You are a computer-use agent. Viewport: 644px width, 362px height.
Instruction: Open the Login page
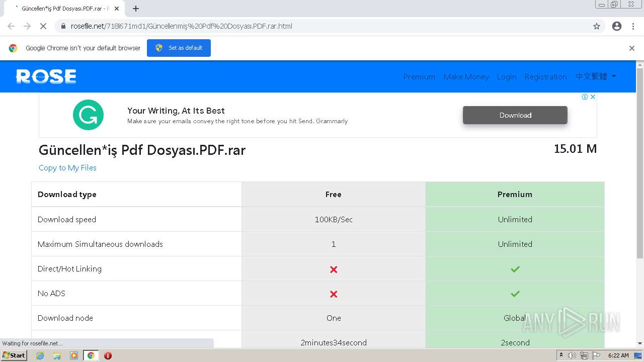tap(507, 76)
